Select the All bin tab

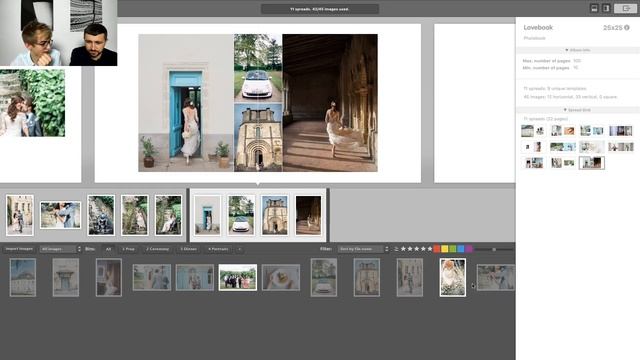108,249
